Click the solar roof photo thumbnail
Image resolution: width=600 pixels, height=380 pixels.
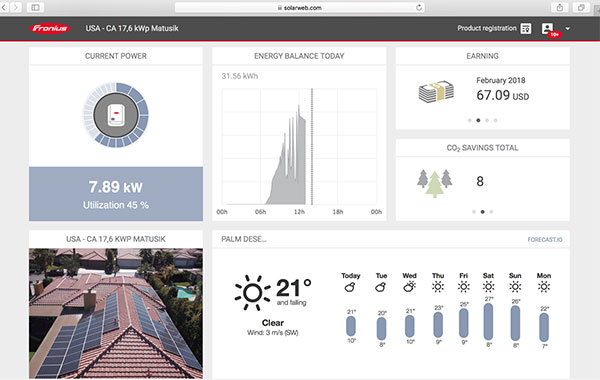point(116,313)
